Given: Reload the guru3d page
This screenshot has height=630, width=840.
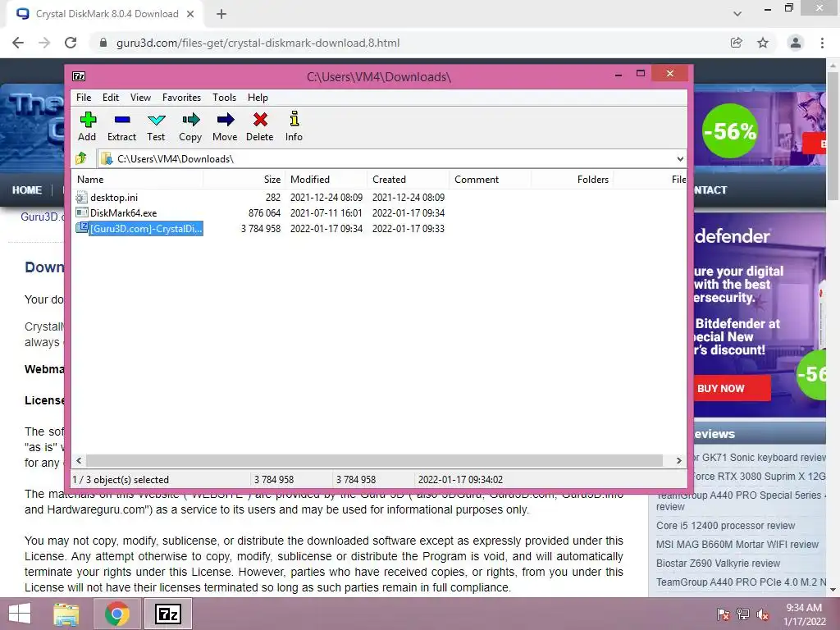Looking at the screenshot, I should pos(71,43).
